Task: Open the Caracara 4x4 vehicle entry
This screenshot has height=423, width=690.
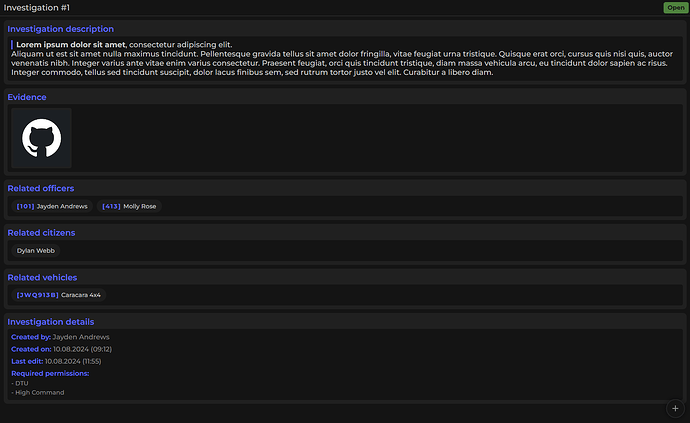Action: coord(59,295)
